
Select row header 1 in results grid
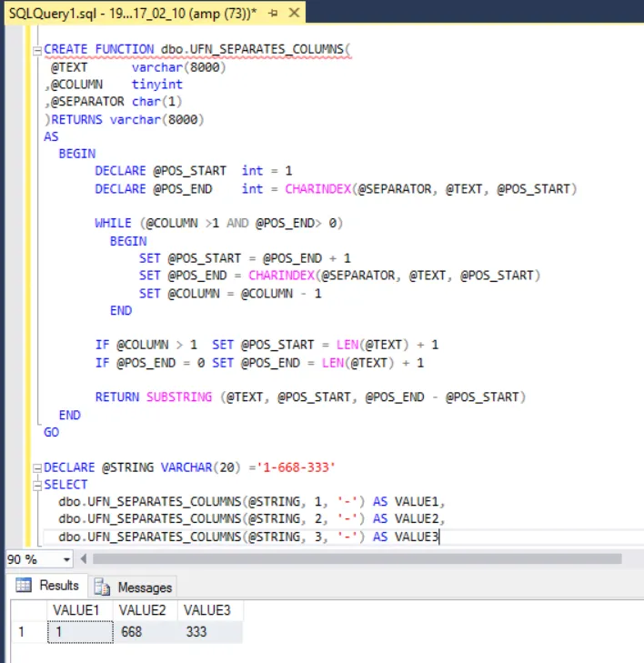tap(29, 632)
